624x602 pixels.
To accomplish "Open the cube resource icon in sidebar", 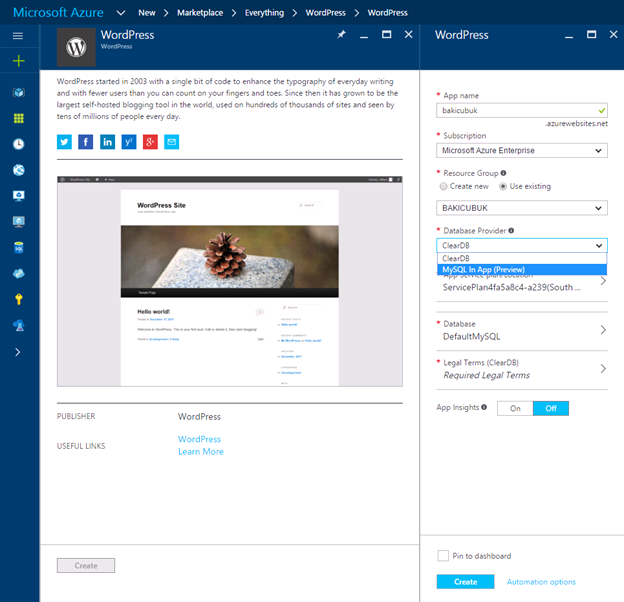I will 18,92.
